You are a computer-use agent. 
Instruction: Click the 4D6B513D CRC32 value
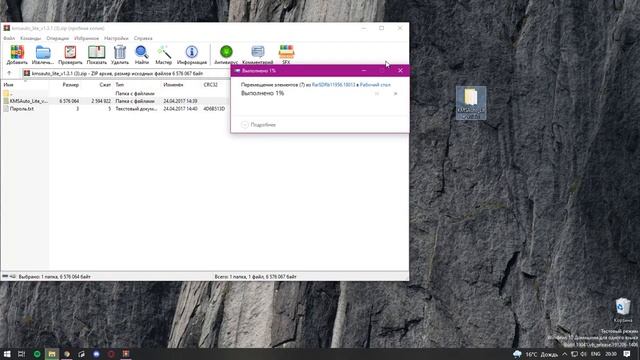(x=214, y=109)
